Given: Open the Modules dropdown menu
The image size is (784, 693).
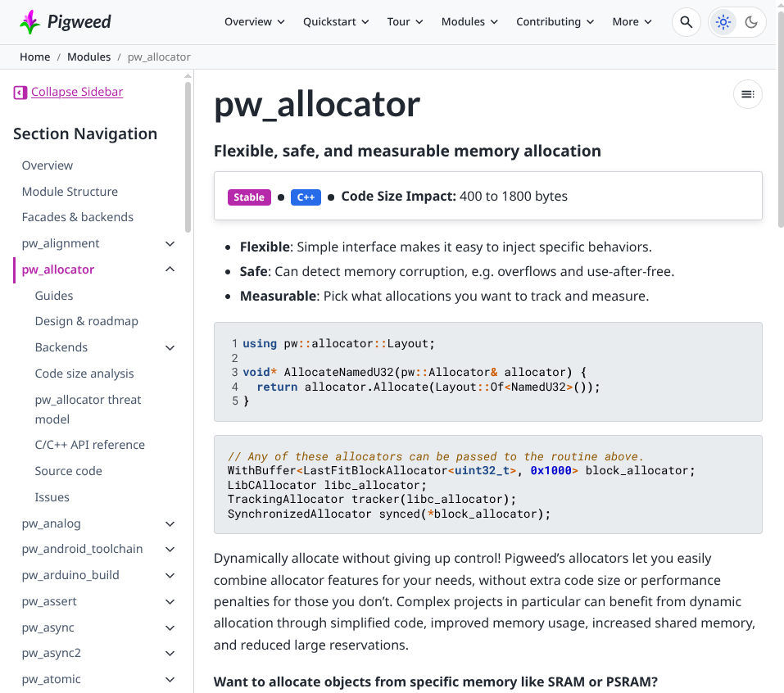Looking at the screenshot, I should tap(469, 22).
